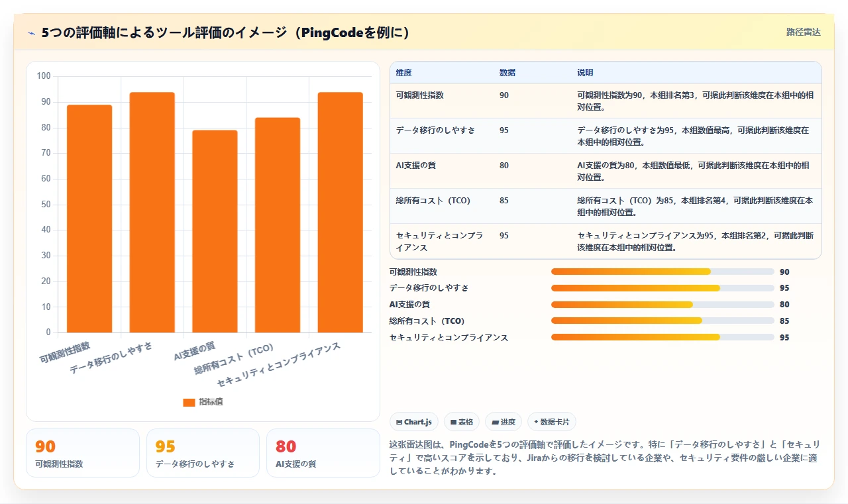Click the データ移行のしやすさ bar in chart

pyautogui.click(x=152, y=212)
